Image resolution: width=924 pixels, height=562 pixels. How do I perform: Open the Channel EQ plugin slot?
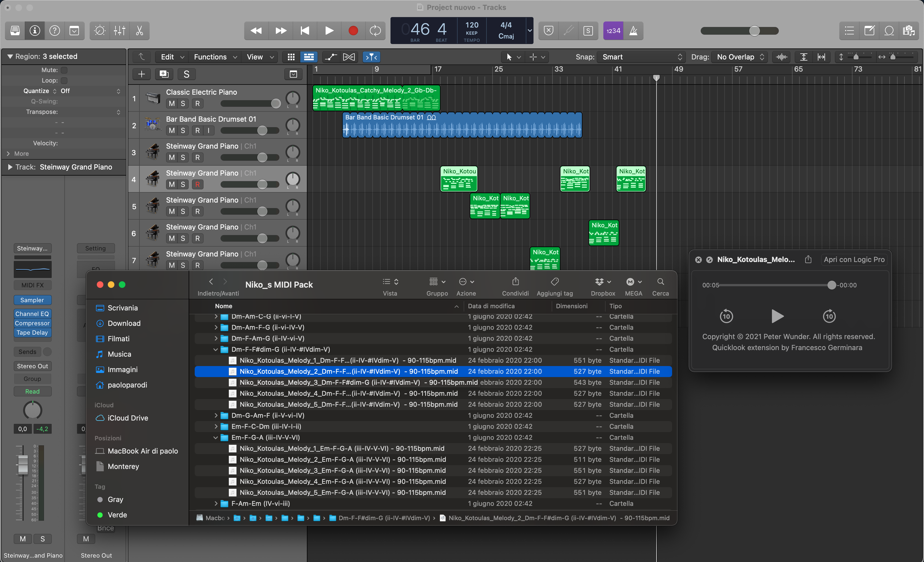[x=32, y=314]
